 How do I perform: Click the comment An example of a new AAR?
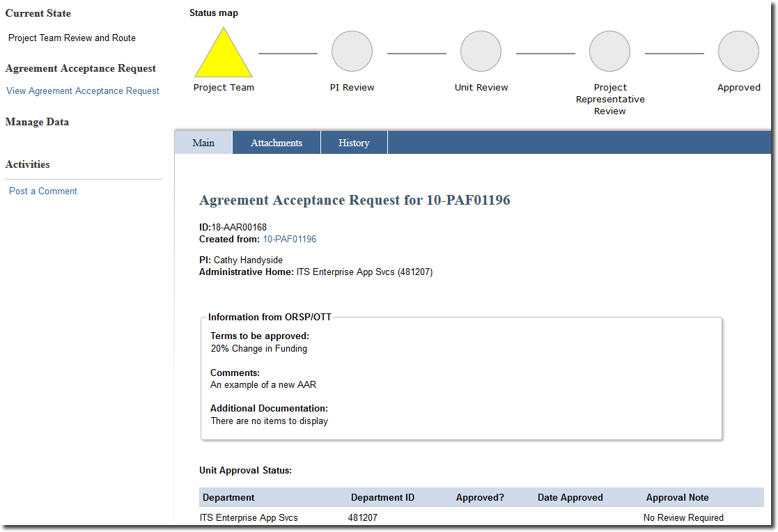263,384
